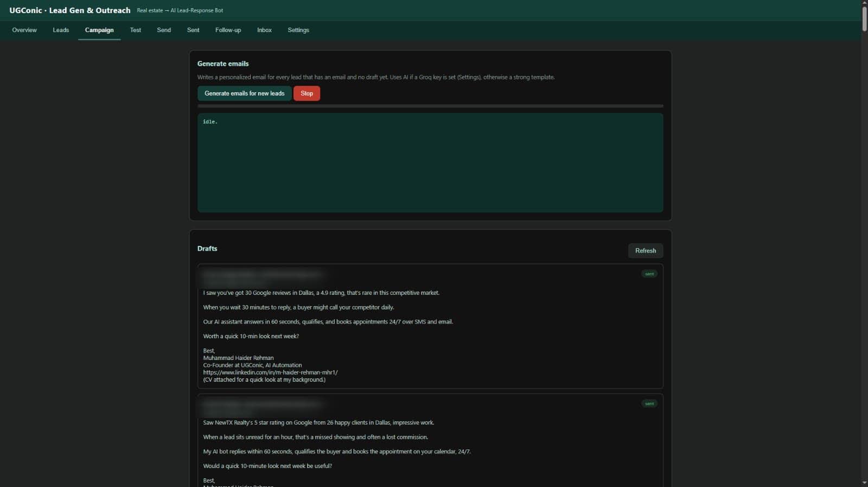The width and height of the screenshot is (868, 487).
Task: Click 'Saw NewTX Realty's 5 star rating' line
Action: (319, 422)
